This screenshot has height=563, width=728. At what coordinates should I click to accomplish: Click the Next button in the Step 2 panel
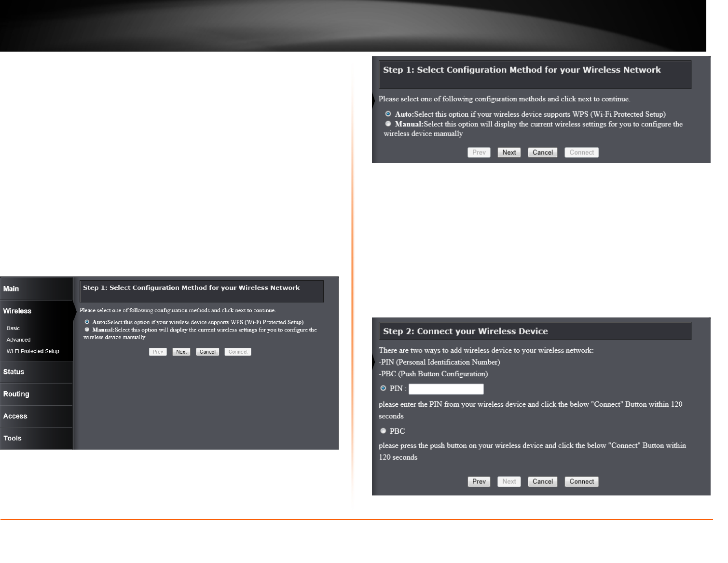(509, 481)
